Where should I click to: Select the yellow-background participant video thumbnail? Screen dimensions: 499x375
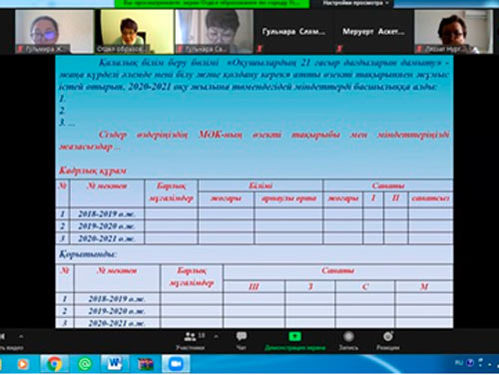pos(137,31)
